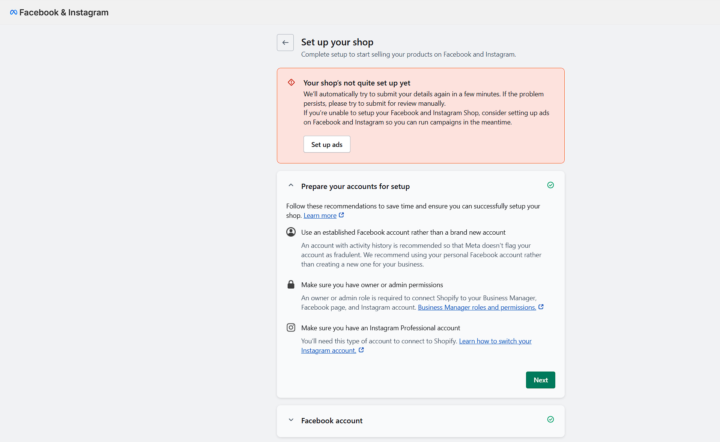Image resolution: width=720 pixels, height=442 pixels.
Task: Expand the Facebook account section
Action: point(291,421)
